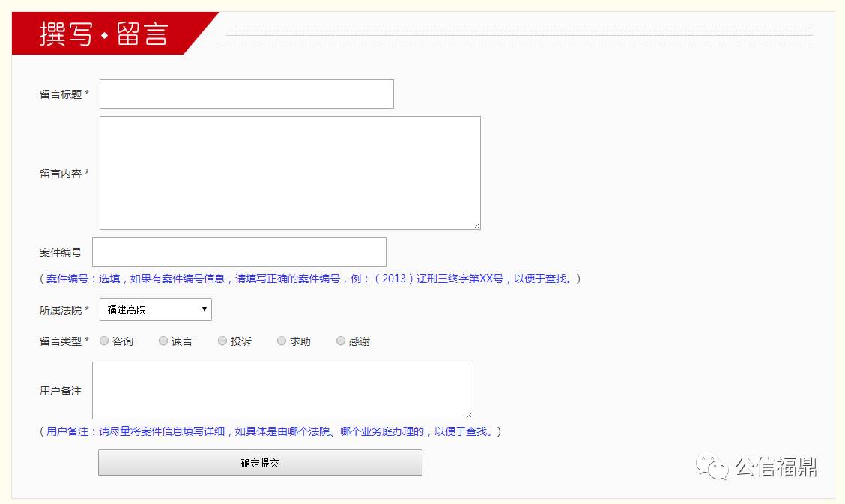Click the dropdown arrow showing 福建高院
This screenshot has height=504, width=845.
(205, 309)
